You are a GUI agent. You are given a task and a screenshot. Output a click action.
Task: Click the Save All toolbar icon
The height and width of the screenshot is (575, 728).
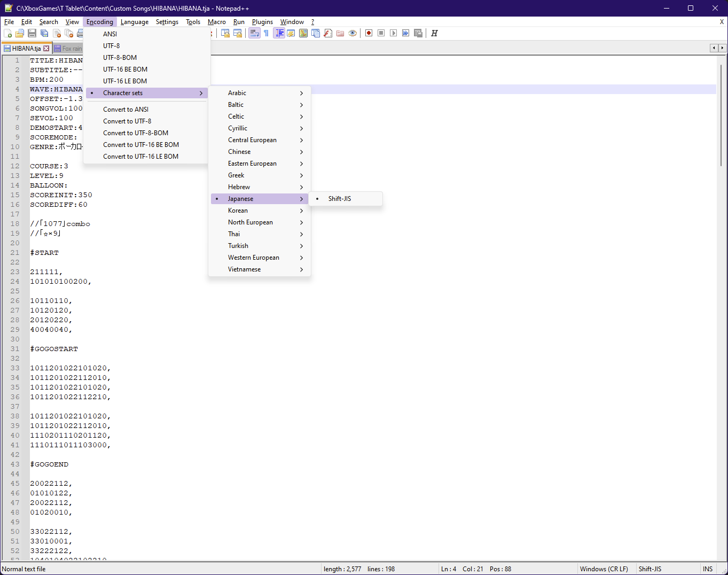click(44, 33)
